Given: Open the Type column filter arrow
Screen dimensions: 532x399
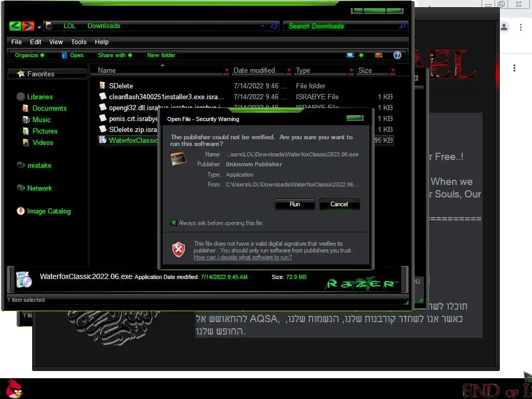Looking at the screenshot, I should (x=351, y=70).
